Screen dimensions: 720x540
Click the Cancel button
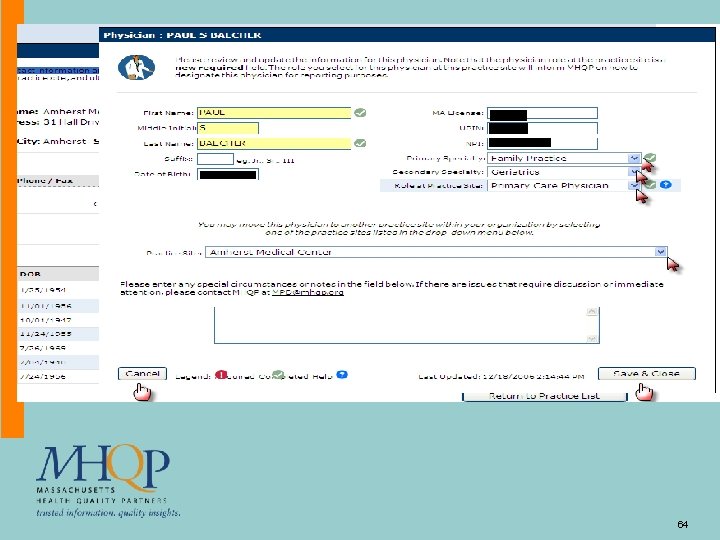tap(142, 374)
